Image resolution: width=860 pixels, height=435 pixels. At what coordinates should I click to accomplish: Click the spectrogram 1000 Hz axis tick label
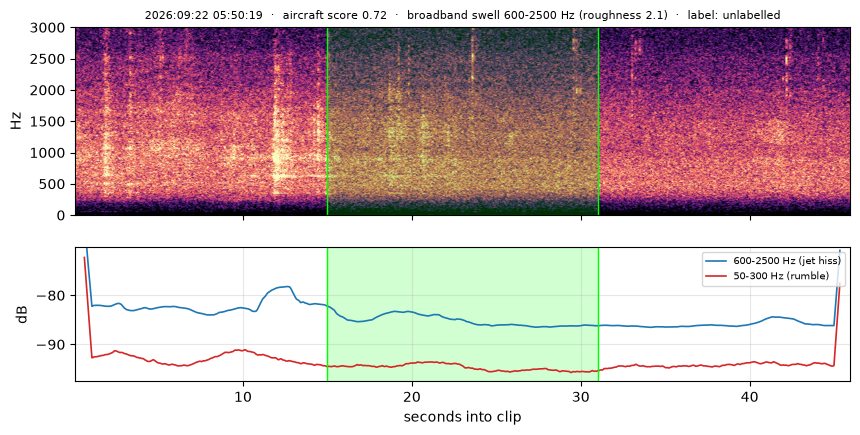click(x=50, y=153)
